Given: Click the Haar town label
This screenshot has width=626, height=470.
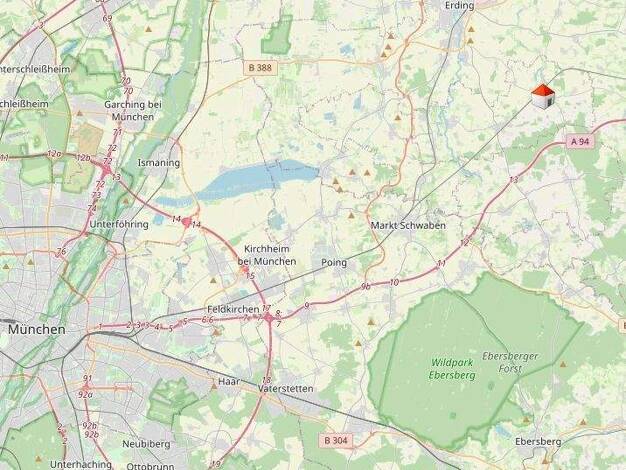Looking at the screenshot, I should [x=229, y=381].
